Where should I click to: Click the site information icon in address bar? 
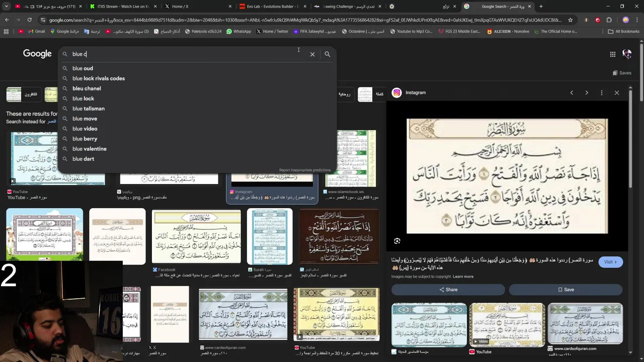coord(44,20)
